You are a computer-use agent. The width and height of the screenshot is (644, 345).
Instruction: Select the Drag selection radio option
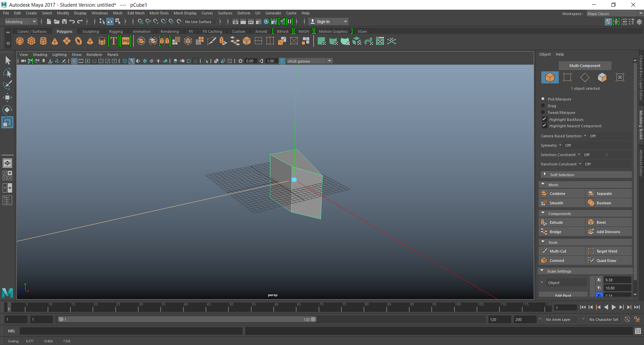543,106
